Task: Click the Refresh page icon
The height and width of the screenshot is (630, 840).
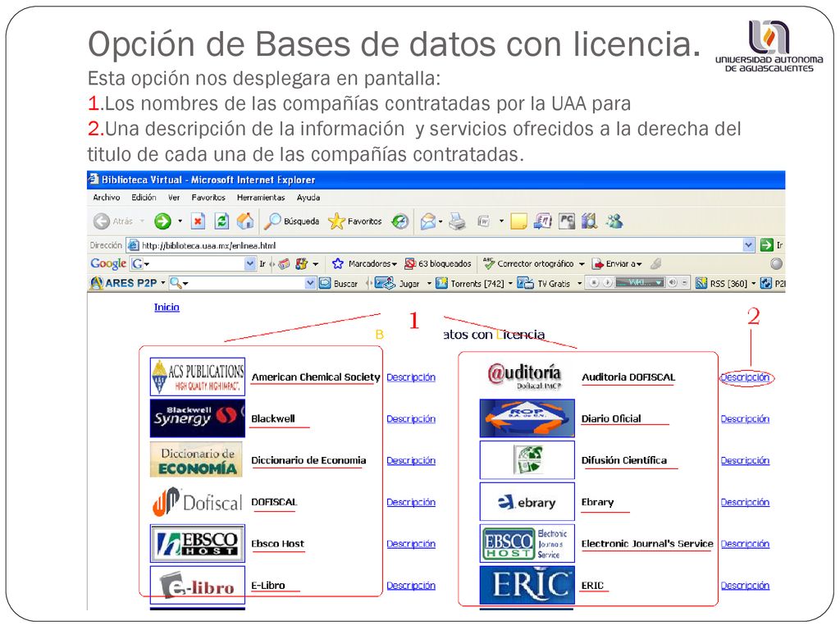Action: point(221,221)
